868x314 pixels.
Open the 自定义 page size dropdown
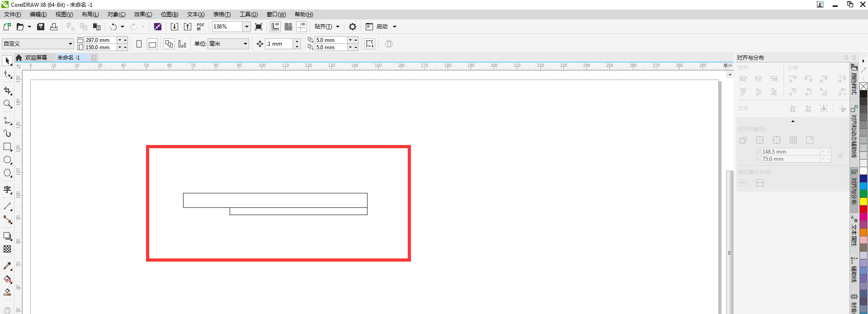[x=71, y=44]
